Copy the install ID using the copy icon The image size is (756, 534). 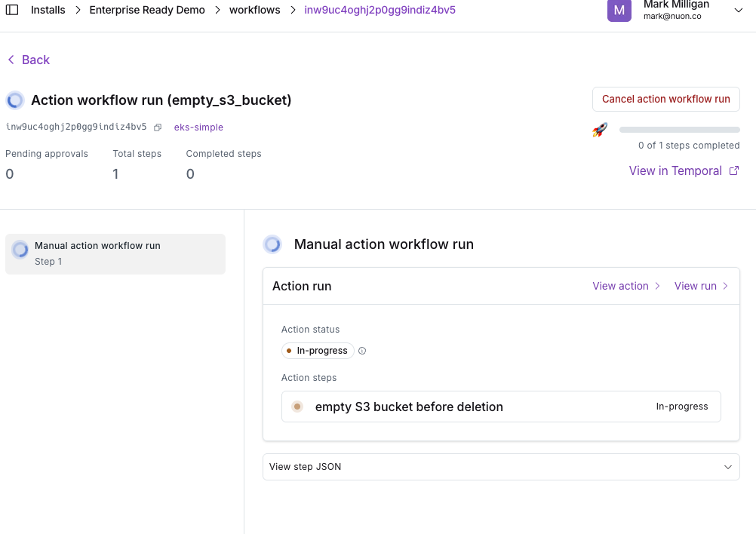pyautogui.click(x=156, y=127)
